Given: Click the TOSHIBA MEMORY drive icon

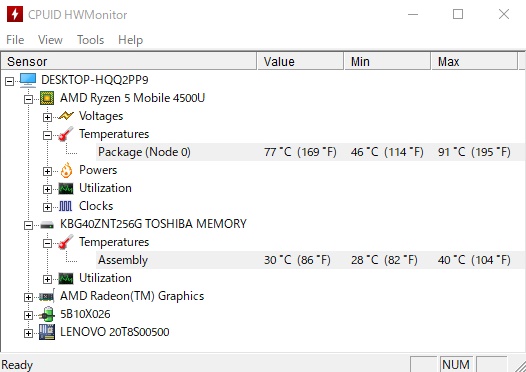Looking at the screenshot, I should [47, 225].
